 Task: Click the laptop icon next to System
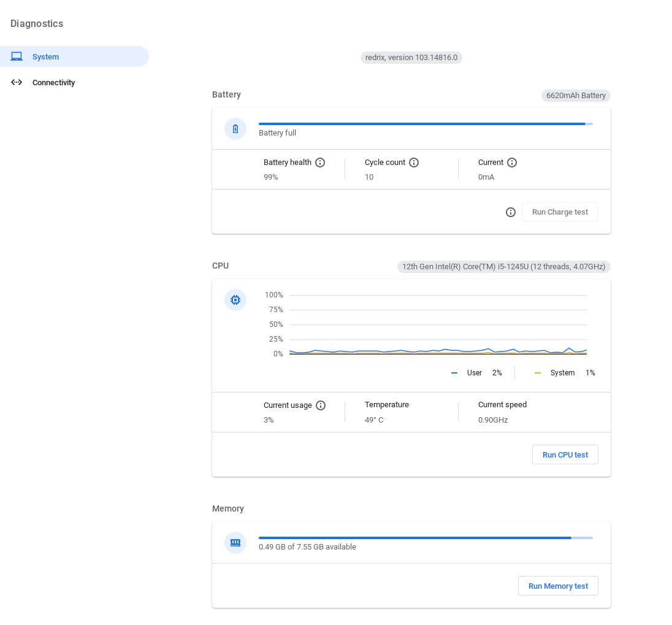pos(17,56)
